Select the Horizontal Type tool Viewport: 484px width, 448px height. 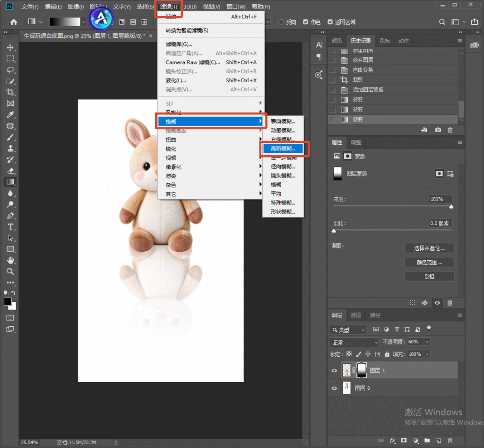(10, 227)
